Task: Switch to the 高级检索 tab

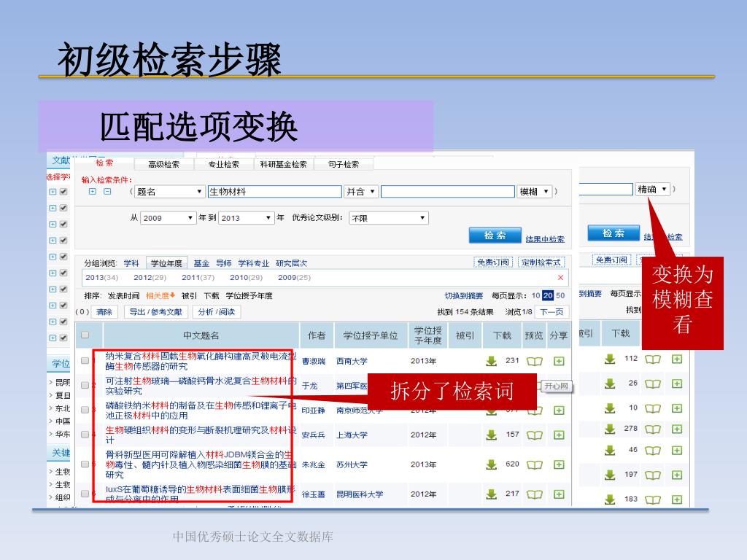Action: pos(163,164)
